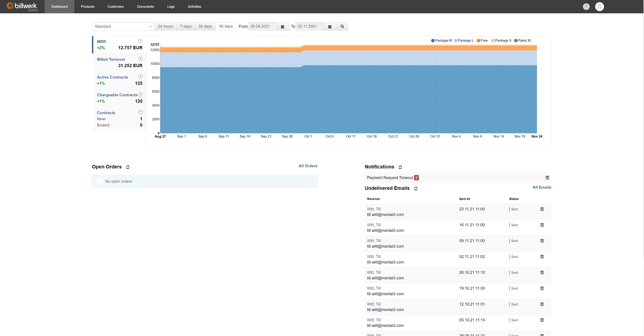This screenshot has width=644, height=336.
Task: Open details icon for Payment Request Timeout
Action: point(547,178)
